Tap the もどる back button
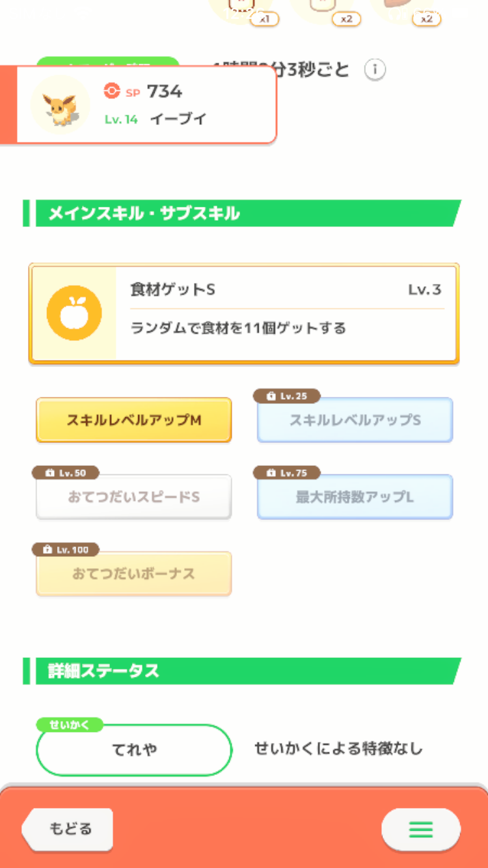488x868 pixels. click(x=68, y=829)
